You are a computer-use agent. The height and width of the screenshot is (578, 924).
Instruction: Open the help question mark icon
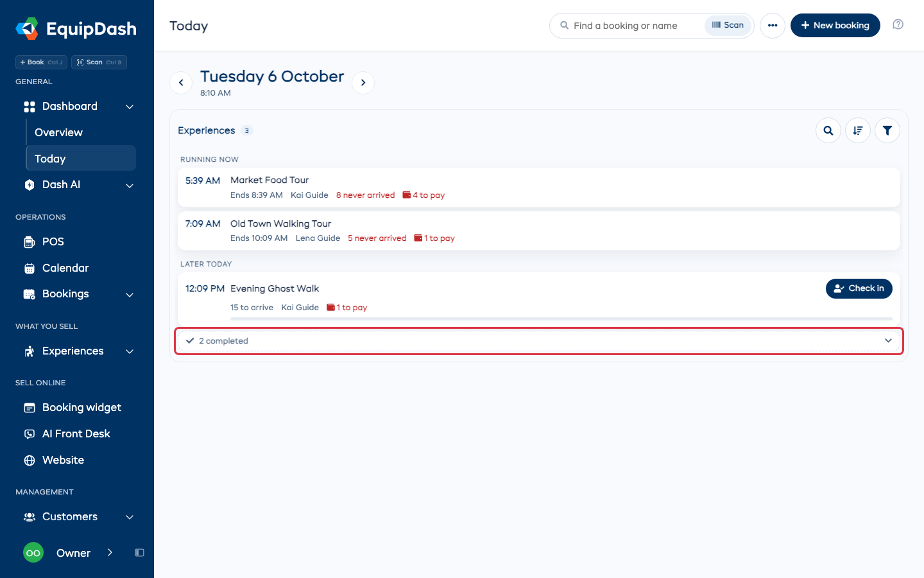898,25
